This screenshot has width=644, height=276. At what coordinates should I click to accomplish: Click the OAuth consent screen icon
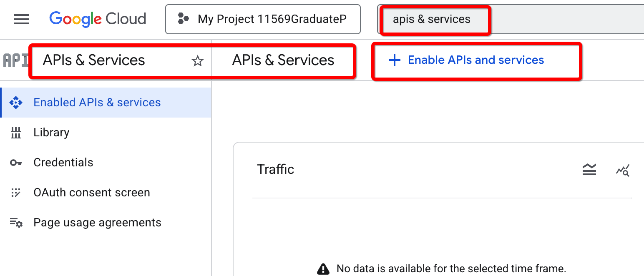16,193
